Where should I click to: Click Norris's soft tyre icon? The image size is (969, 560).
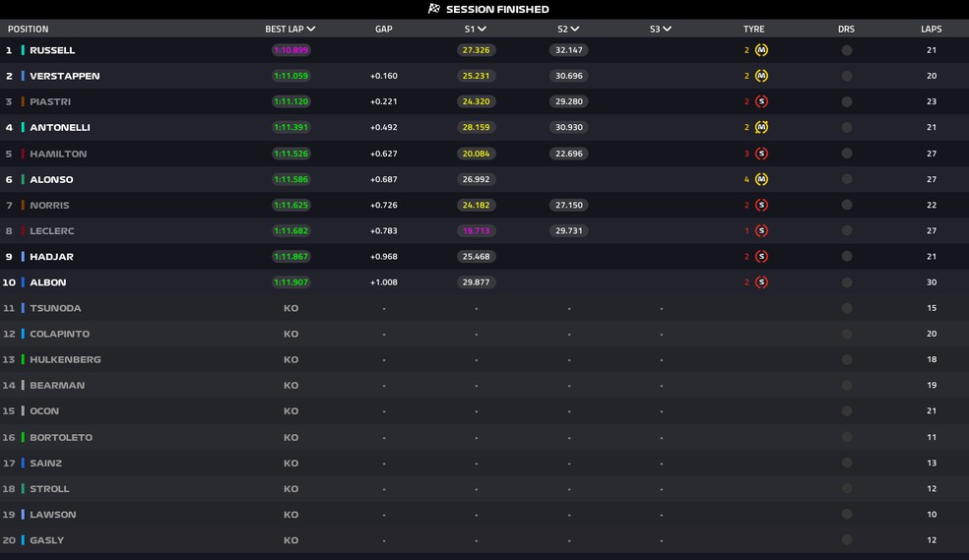click(761, 205)
